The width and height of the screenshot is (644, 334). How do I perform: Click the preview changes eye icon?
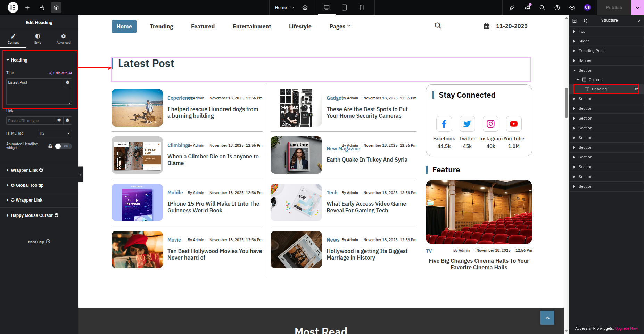572,8
